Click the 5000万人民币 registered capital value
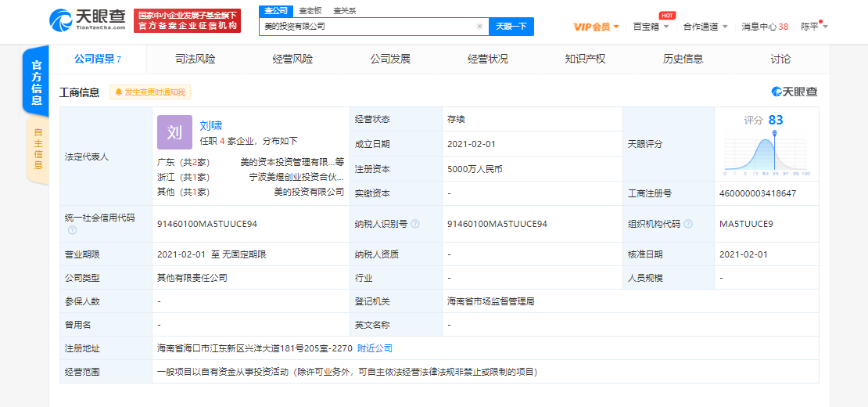The height and width of the screenshot is (407, 868). (475, 169)
